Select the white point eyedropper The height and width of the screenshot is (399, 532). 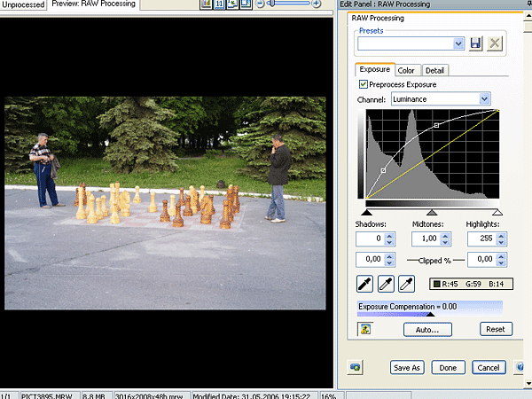pos(406,284)
